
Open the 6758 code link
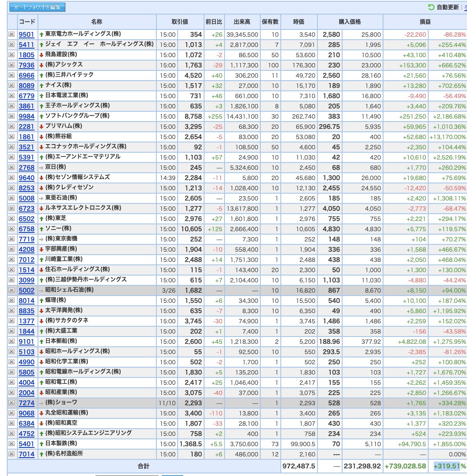(x=26, y=229)
